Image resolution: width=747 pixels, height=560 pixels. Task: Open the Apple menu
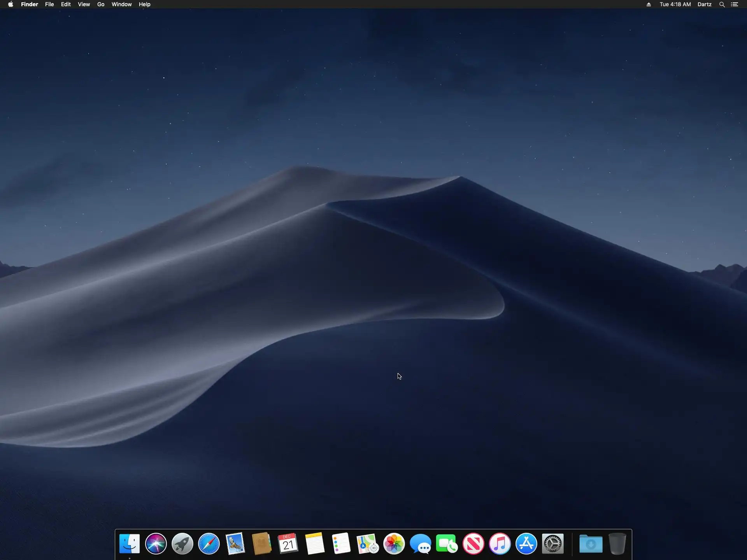pyautogui.click(x=11, y=4)
